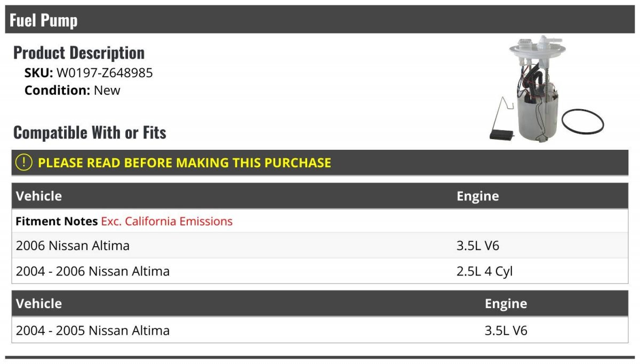640x364 pixels.
Task: Click the second table's Vehicle column header
Action: coord(39,304)
